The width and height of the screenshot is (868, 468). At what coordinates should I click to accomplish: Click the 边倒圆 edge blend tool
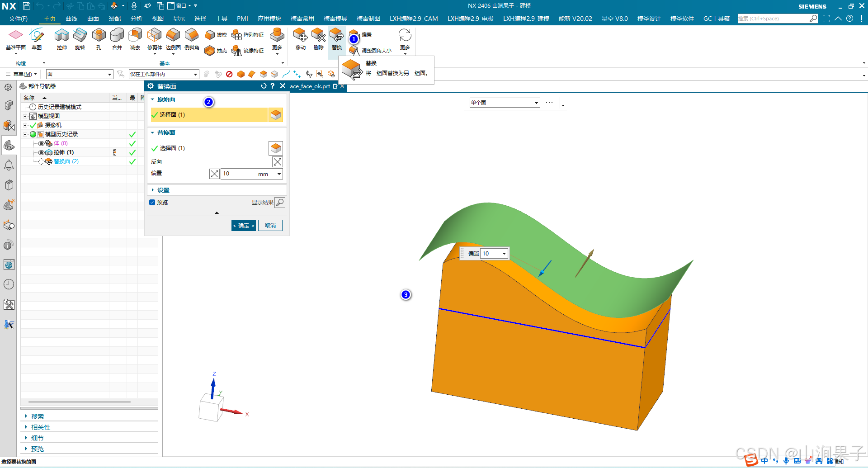pos(173,39)
